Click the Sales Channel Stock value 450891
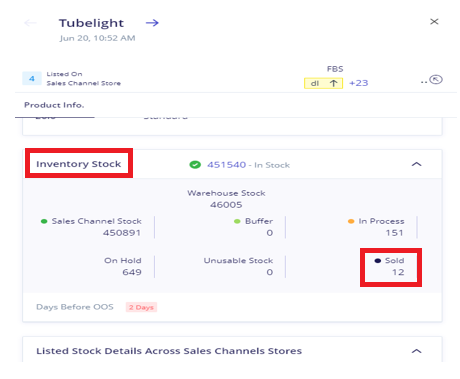This screenshot has width=460, height=379. [x=122, y=233]
